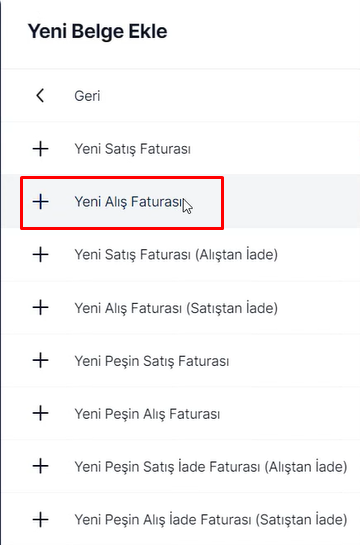Viewport: 360px width, 545px height.
Task: Open Yeni Alış Faturası (Satıştan İade) entry
Action: (x=176, y=308)
